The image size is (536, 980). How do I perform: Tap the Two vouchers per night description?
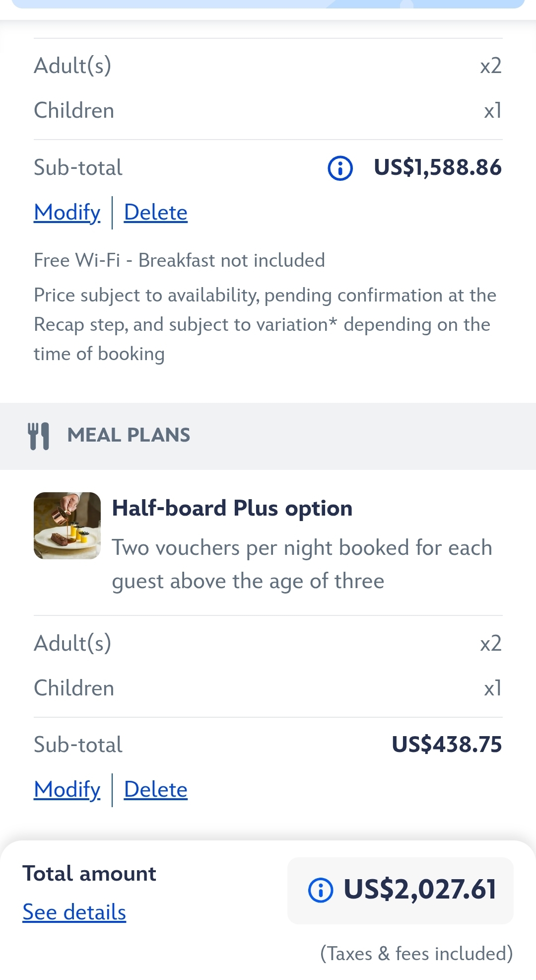pyautogui.click(x=302, y=564)
